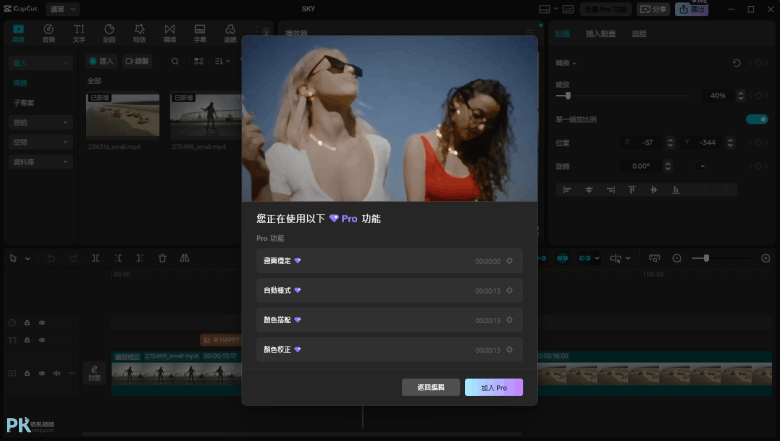This screenshot has width=780, height=441.
Task: Reset transform with circular arrow icon
Action: pyautogui.click(x=737, y=63)
